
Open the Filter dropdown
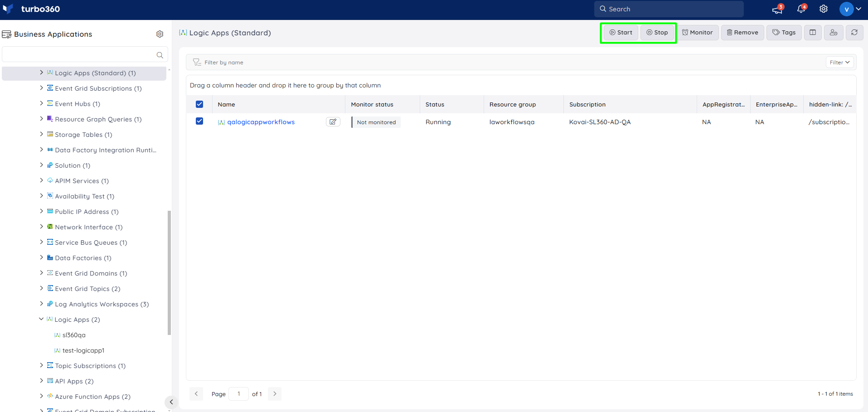tap(840, 63)
